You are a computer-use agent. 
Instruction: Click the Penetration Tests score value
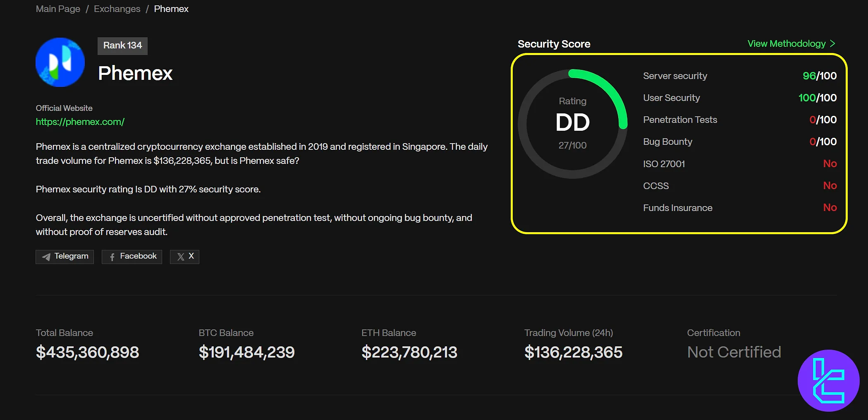(x=823, y=120)
